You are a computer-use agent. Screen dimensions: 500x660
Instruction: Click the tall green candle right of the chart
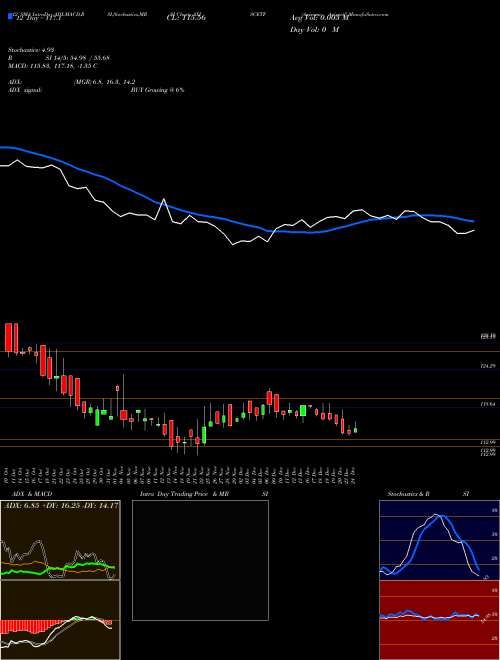click(x=303, y=411)
